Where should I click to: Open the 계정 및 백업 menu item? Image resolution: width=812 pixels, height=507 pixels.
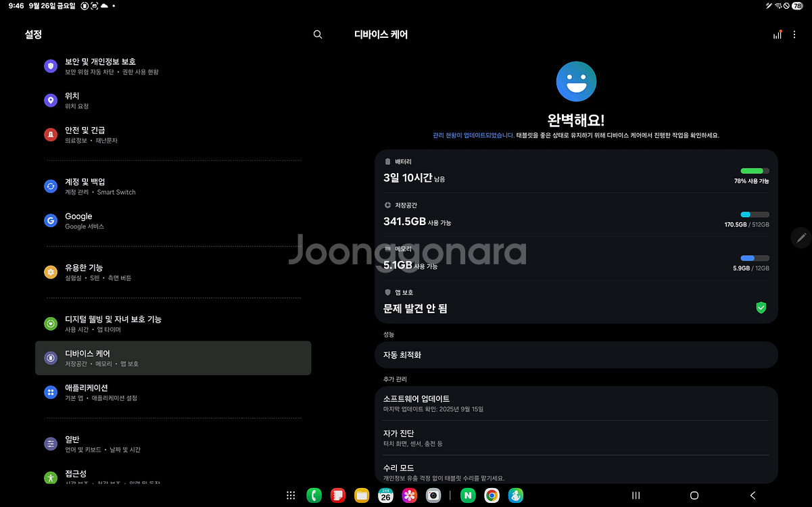(85, 186)
